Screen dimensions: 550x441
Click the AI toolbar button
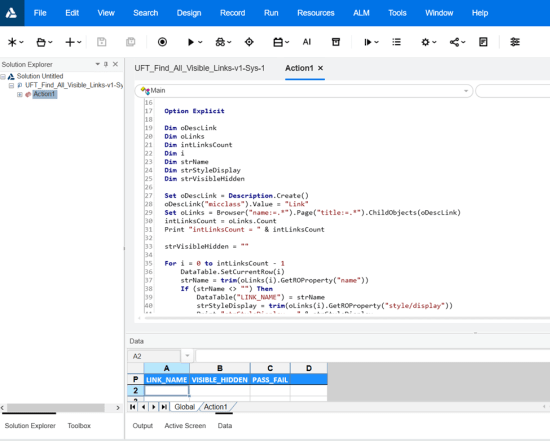coord(307,42)
